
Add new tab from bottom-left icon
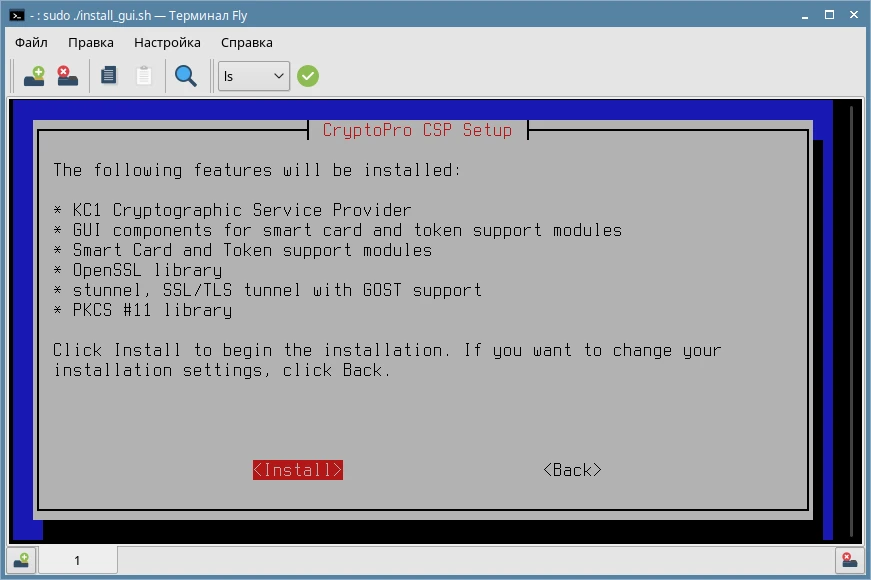coord(21,560)
